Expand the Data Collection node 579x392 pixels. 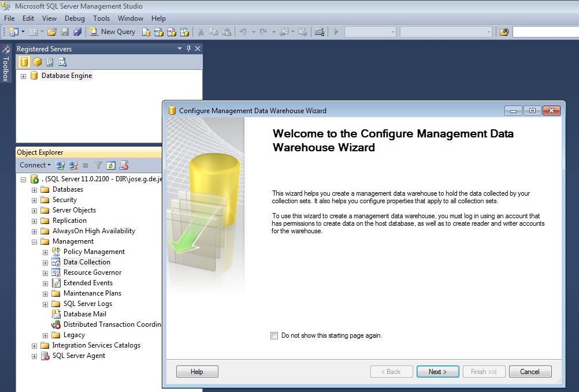pos(45,263)
